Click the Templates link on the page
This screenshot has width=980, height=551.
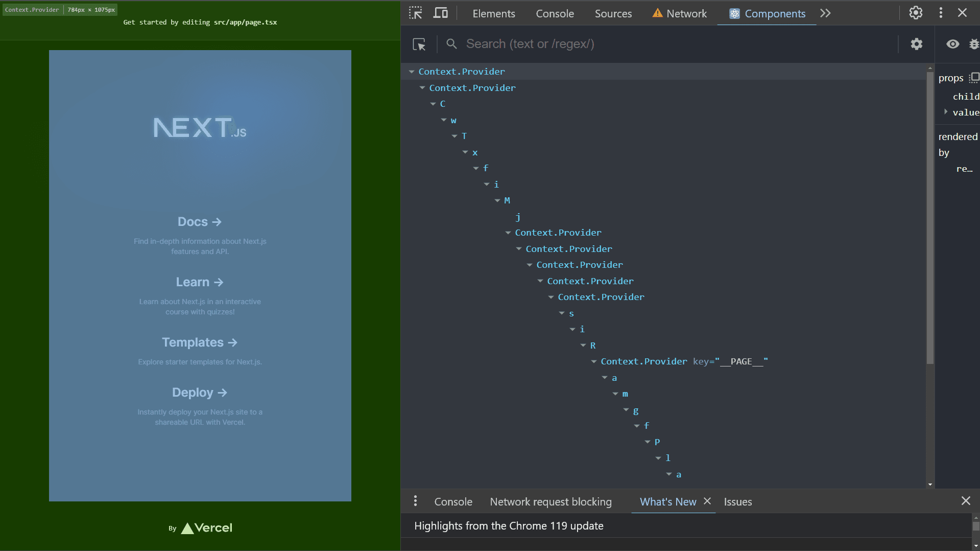tap(199, 342)
